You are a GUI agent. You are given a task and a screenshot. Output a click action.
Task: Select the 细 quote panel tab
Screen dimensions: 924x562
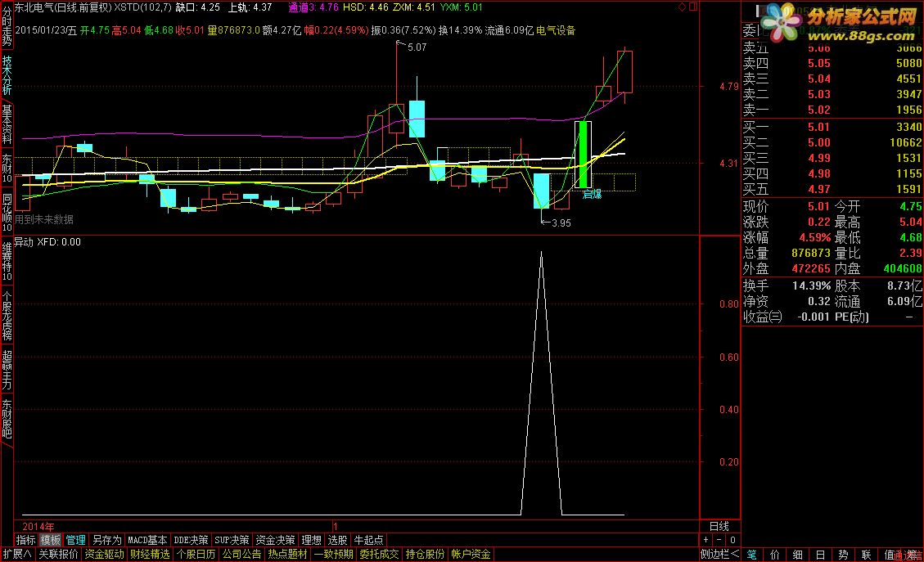[797, 555]
